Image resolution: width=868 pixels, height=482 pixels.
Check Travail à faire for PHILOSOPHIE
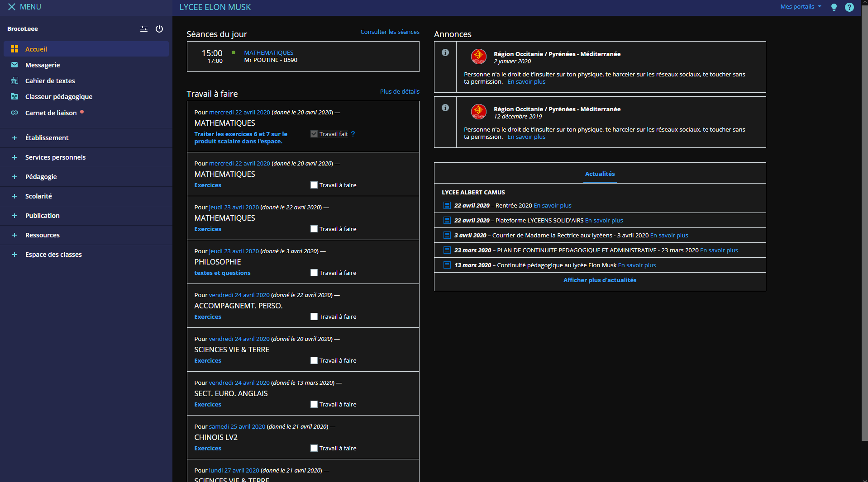coord(314,273)
